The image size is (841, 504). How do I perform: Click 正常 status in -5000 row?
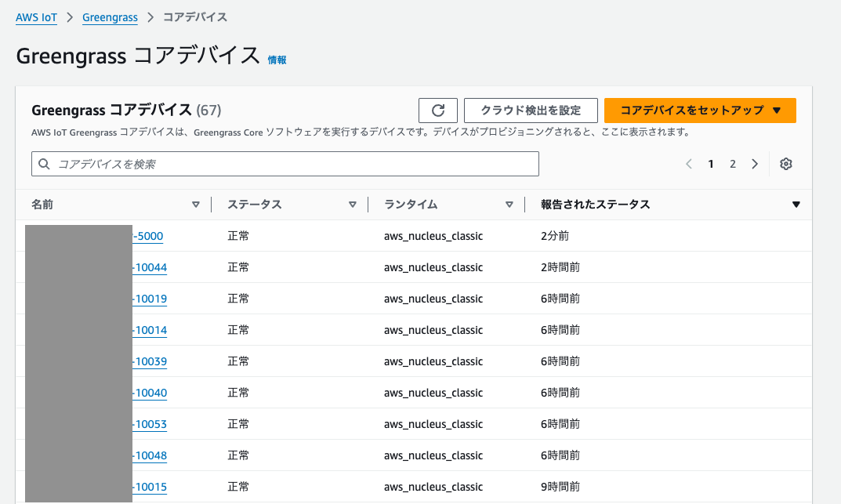point(238,236)
